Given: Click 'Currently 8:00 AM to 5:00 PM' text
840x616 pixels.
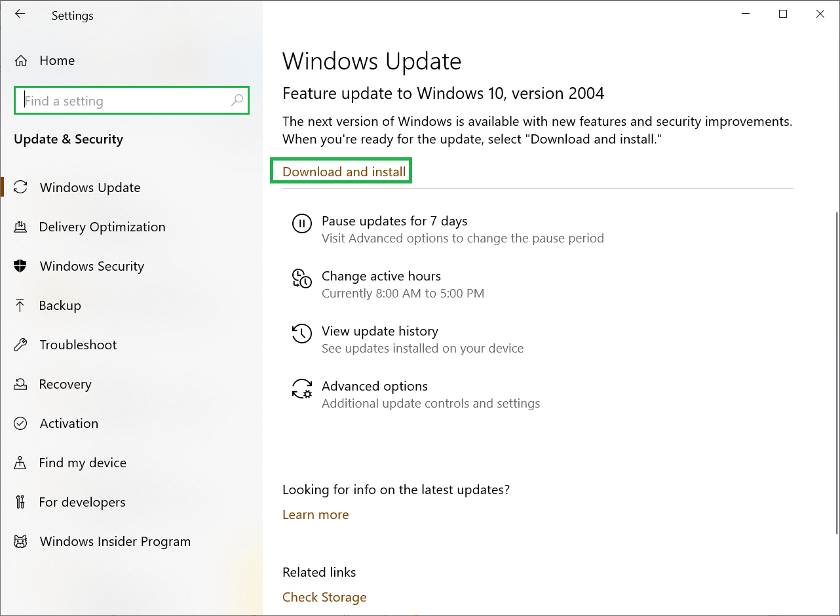Looking at the screenshot, I should [x=403, y=293].
